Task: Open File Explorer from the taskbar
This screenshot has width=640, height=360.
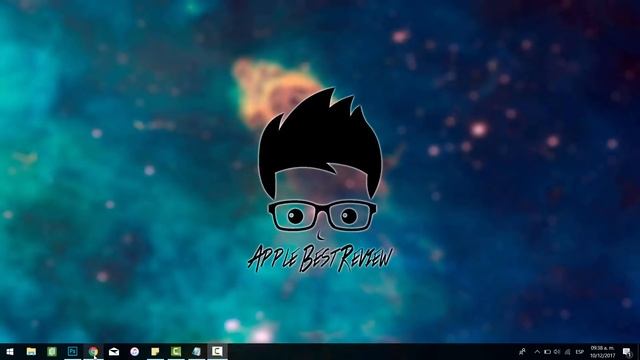Action: [31, 351]
